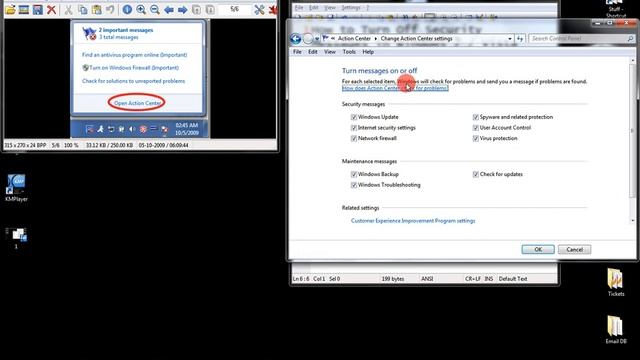Screen dimensions: 640x360
Task: Select the Tickets desktop folder
Action: coord(616,282)
